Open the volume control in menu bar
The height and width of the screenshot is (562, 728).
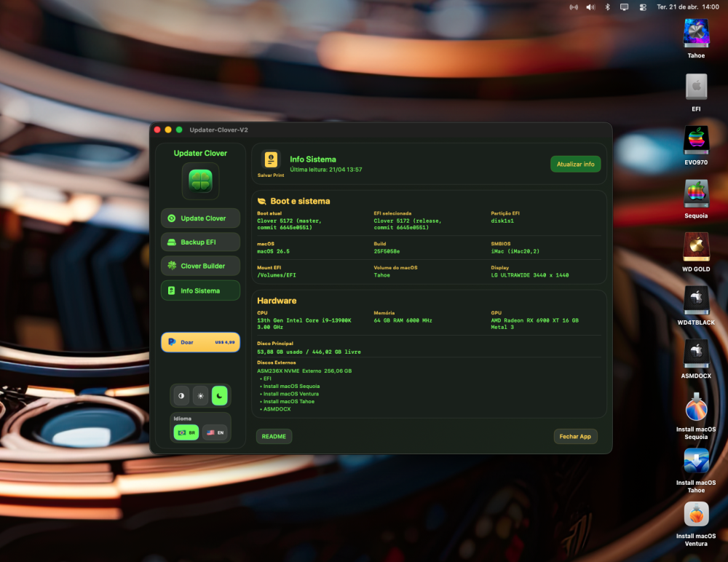[x=590, y=7]
